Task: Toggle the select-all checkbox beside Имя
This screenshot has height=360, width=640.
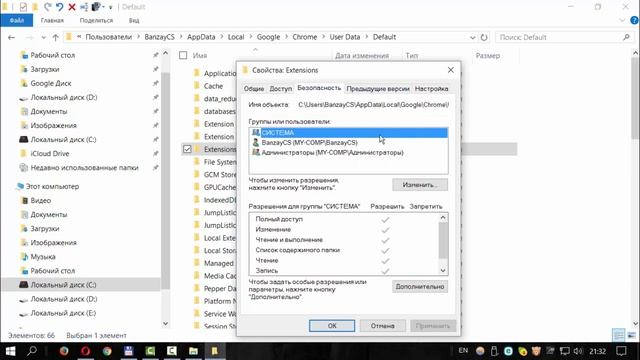Action: tap(183, 56)
